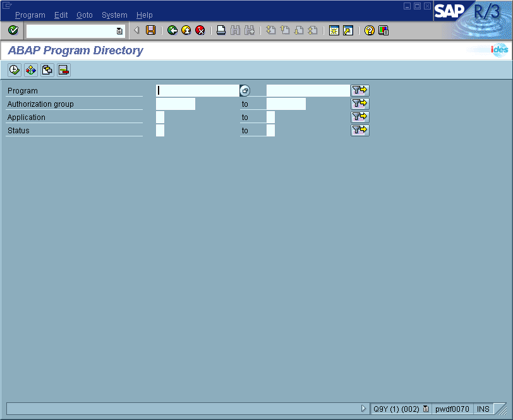
Task: Click the red Cancel icon
Action: point(200,30)
